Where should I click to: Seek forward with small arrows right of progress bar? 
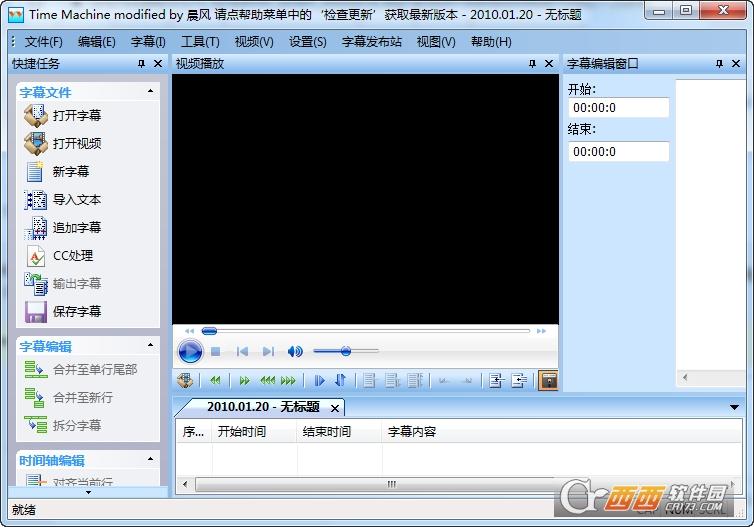pyautogui.click(x=541, y=331)
